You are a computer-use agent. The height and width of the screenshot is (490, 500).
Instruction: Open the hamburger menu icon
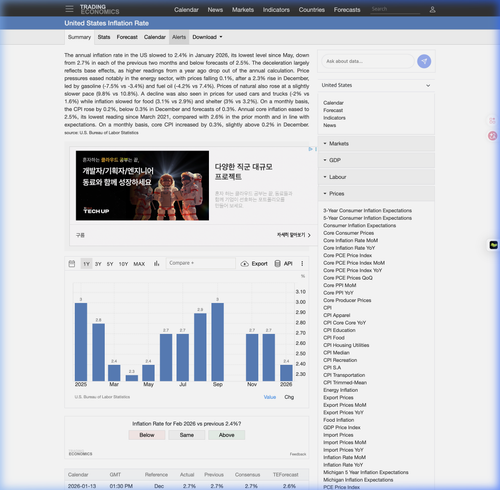tap(69, 9)
